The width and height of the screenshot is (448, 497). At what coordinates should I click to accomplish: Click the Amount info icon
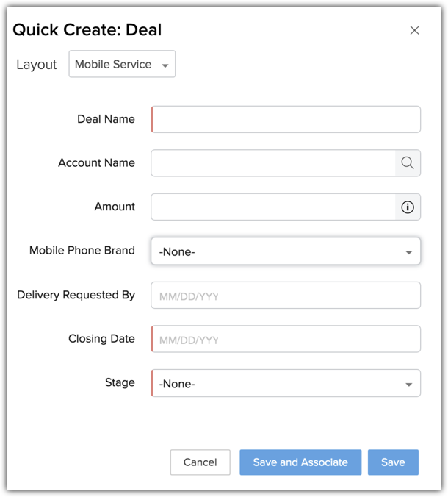(408, 207)
